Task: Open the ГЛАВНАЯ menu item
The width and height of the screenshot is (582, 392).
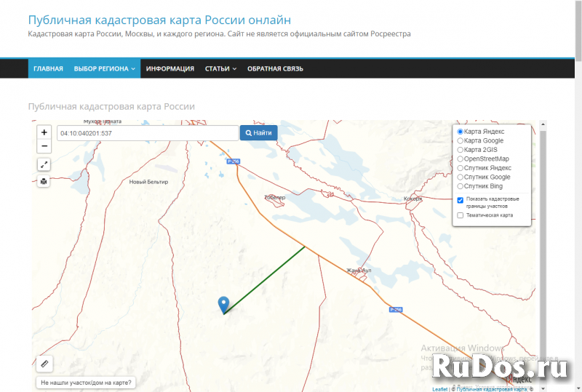Action: (48, 68)
